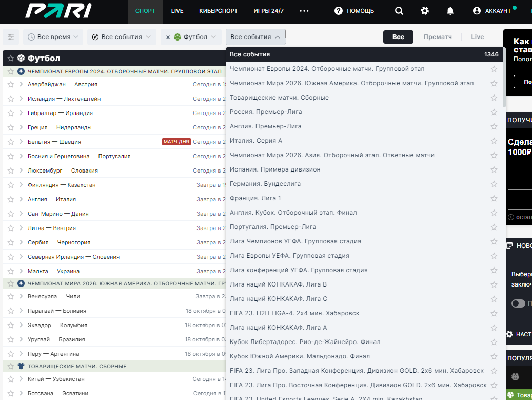This screenshot has height=400, width=532.
Task: Expand Финляндия — Казахстан match chevron
Action: [x=21, y=185]
